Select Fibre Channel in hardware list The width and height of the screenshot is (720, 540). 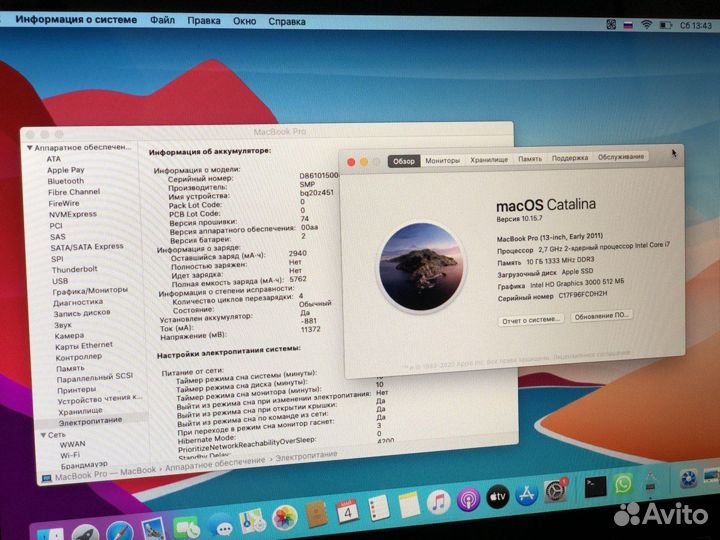(74, 192)
